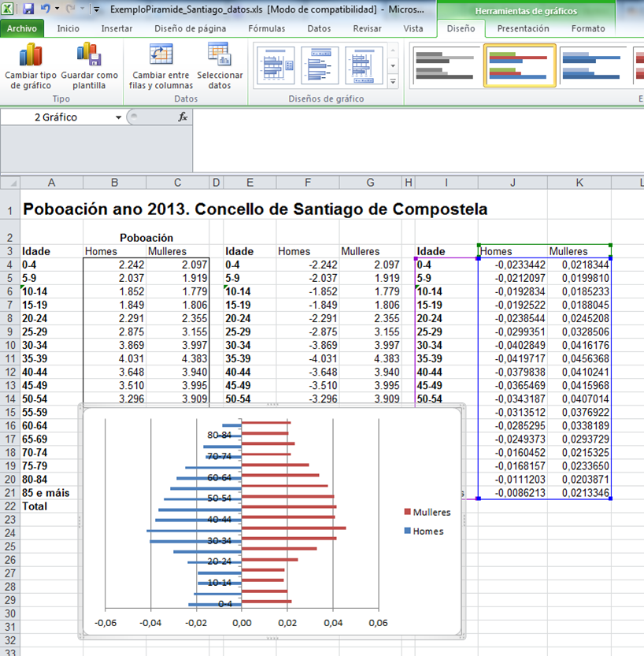Select the first chart layout thumbnail

click(x=275, y=65)
